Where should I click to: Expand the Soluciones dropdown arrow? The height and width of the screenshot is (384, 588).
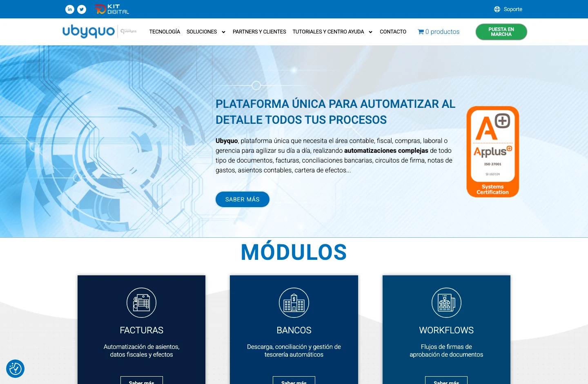tap(223, 32)
